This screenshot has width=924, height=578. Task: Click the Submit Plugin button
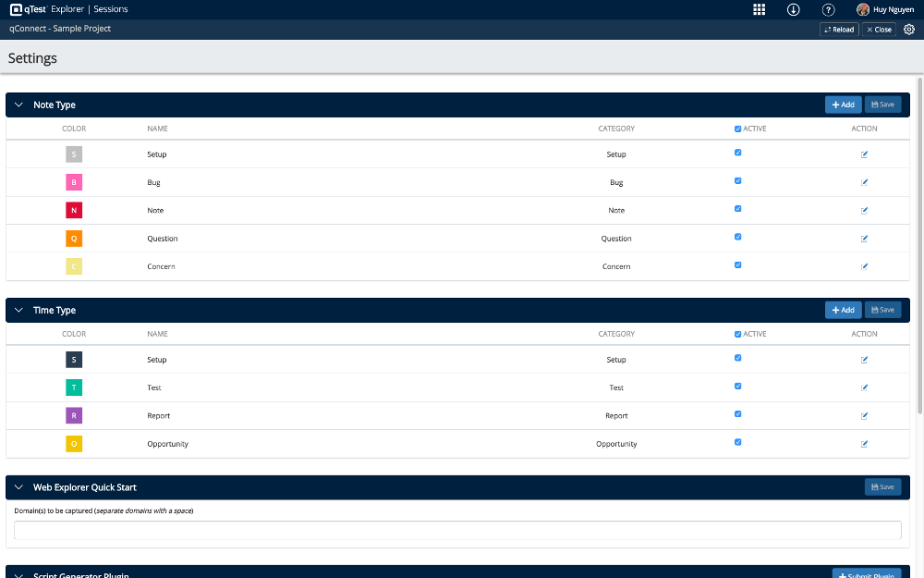pos(867,574)
